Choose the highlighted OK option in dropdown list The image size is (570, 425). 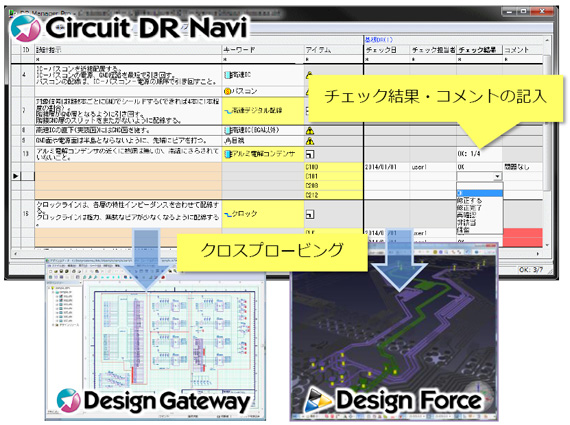(x=479, y=193)
